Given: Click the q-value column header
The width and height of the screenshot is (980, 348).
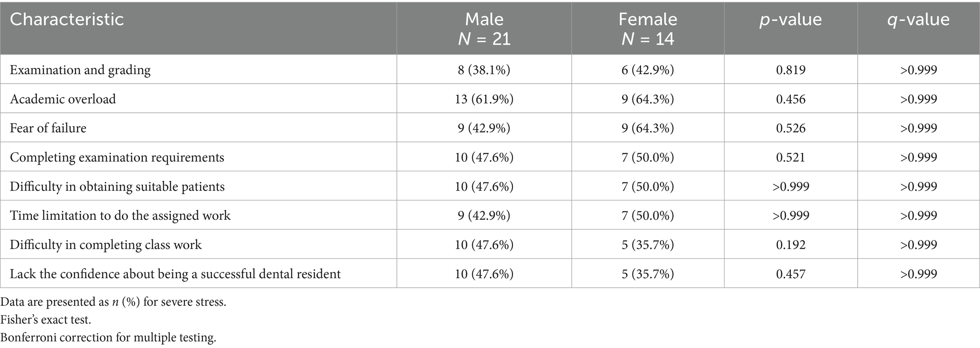Looking at the screenshot, I should tap(918, 19).
